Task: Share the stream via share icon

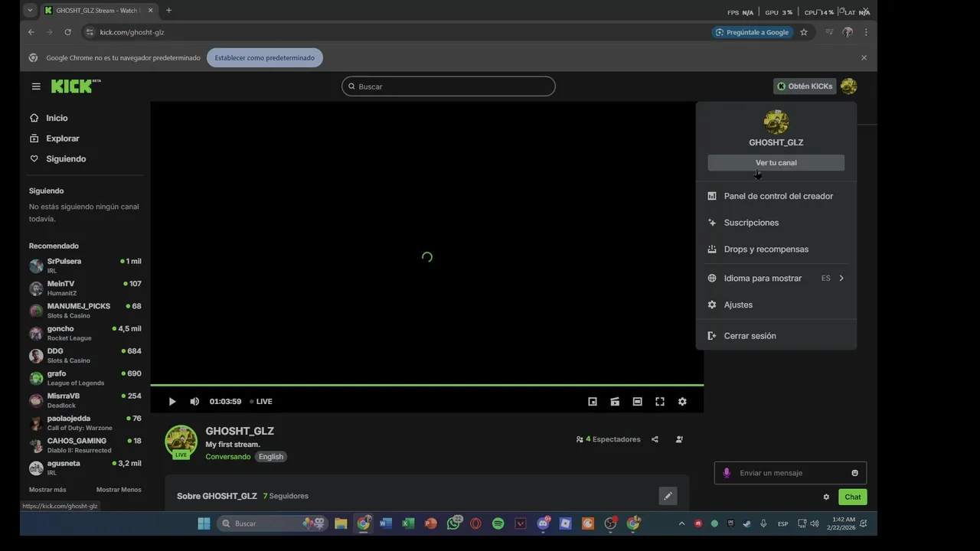Action: pyautogui.click(x=655, y=439)
